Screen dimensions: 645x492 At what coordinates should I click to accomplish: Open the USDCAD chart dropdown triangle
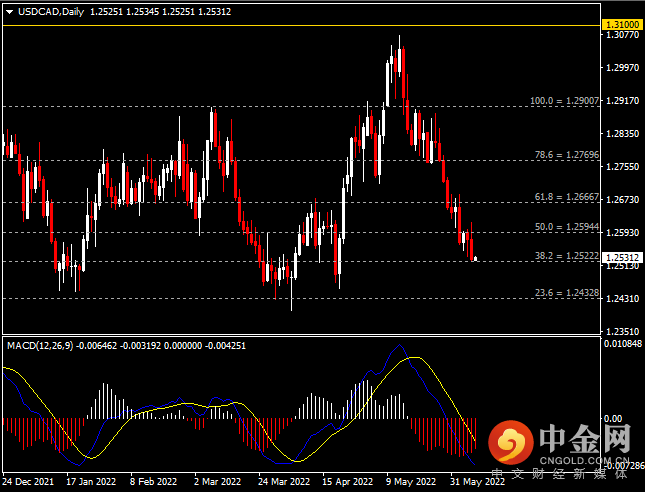(x=9, y=12)
